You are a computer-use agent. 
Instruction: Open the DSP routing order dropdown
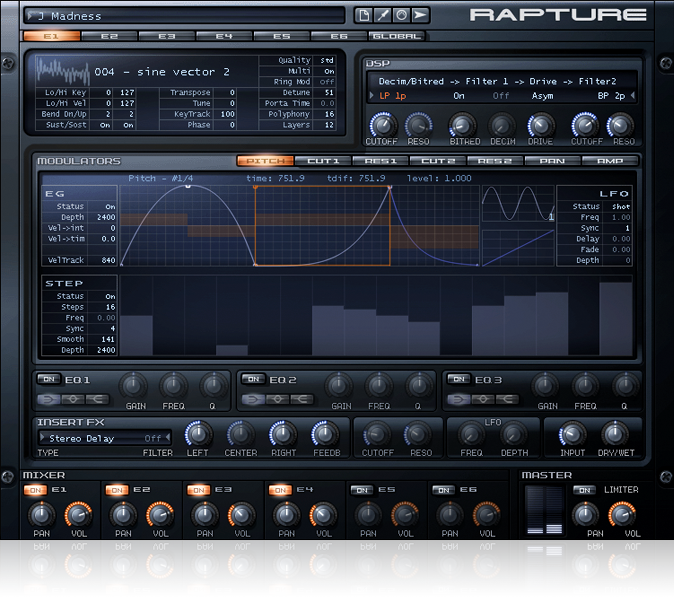coord(497,81)
